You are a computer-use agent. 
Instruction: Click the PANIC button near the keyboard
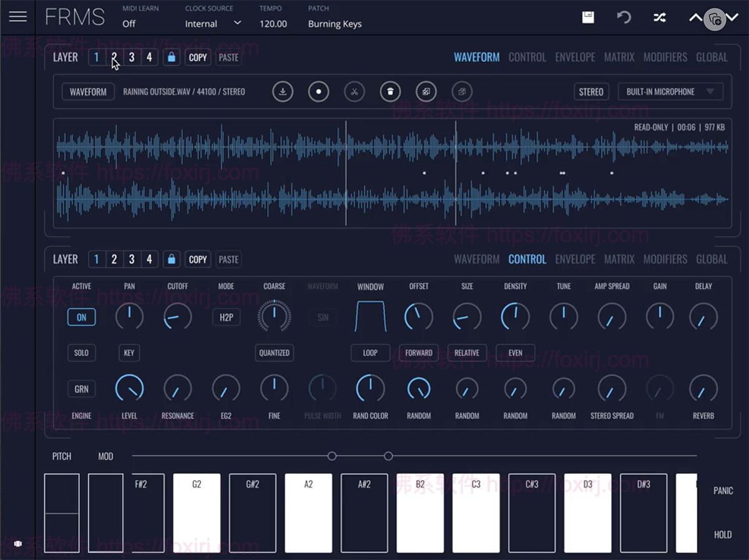722,491
